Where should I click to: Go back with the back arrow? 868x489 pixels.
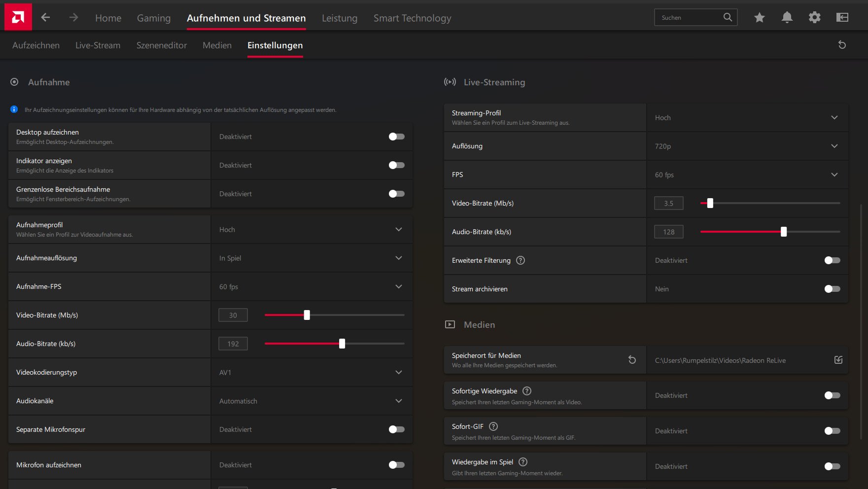(x=46, y=18)
